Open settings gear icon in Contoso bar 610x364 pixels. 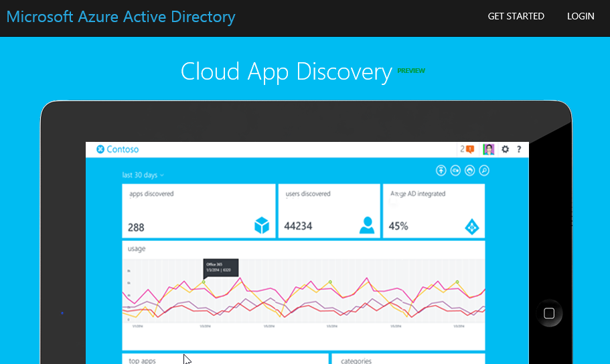pos(505,149)
